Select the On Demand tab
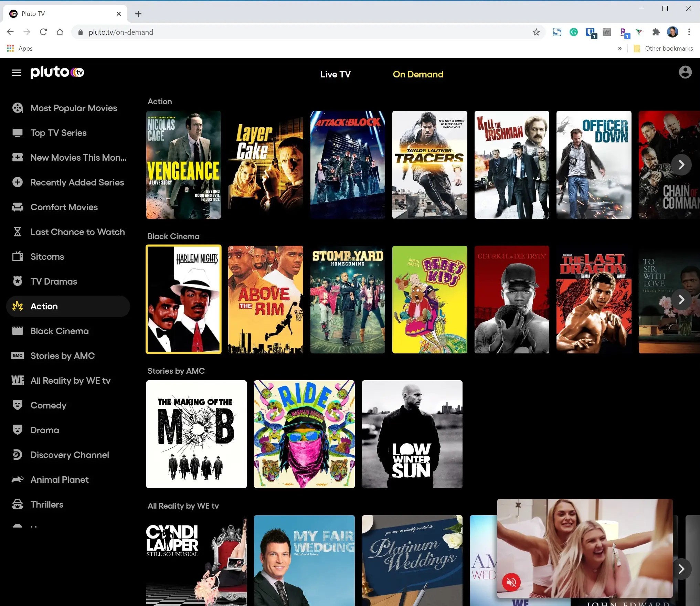Viewport: 700px width, 606px height. coord(418,74)
